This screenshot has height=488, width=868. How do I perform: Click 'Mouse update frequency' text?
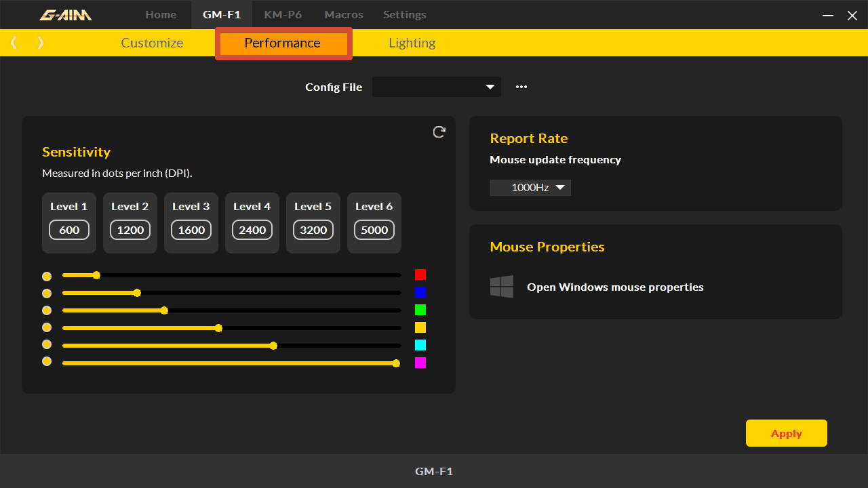point(555,160)
